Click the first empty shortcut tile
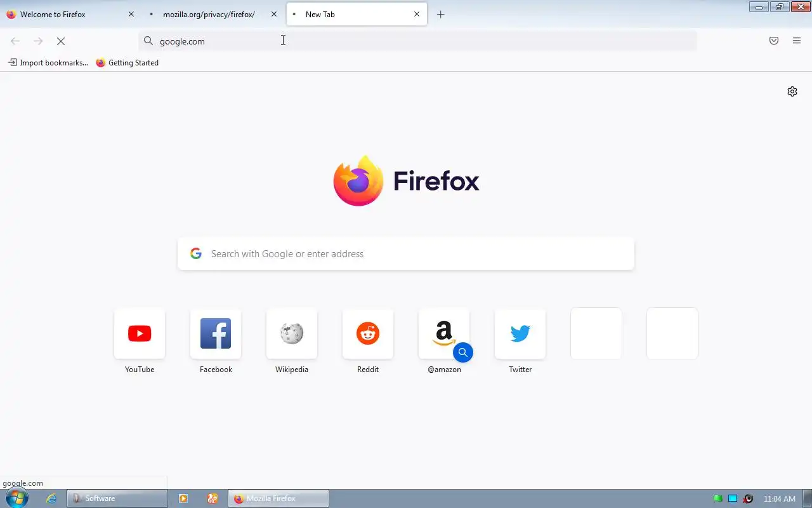The height and width of the screenshot is (508, 812). (596, 333)
